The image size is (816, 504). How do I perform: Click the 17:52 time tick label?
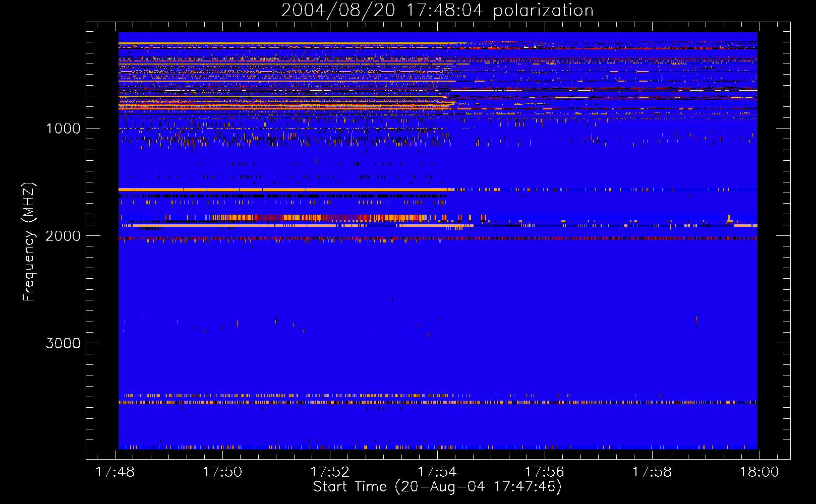tap(330, 472)
